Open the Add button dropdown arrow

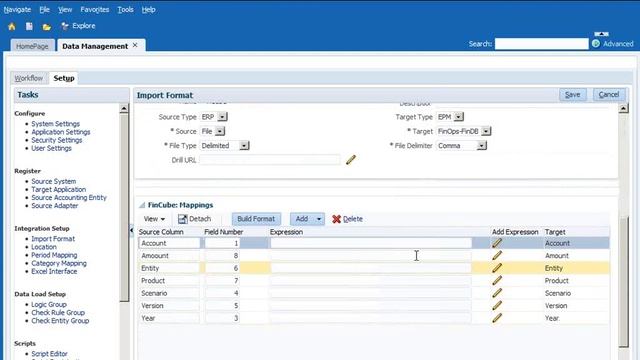319,219
